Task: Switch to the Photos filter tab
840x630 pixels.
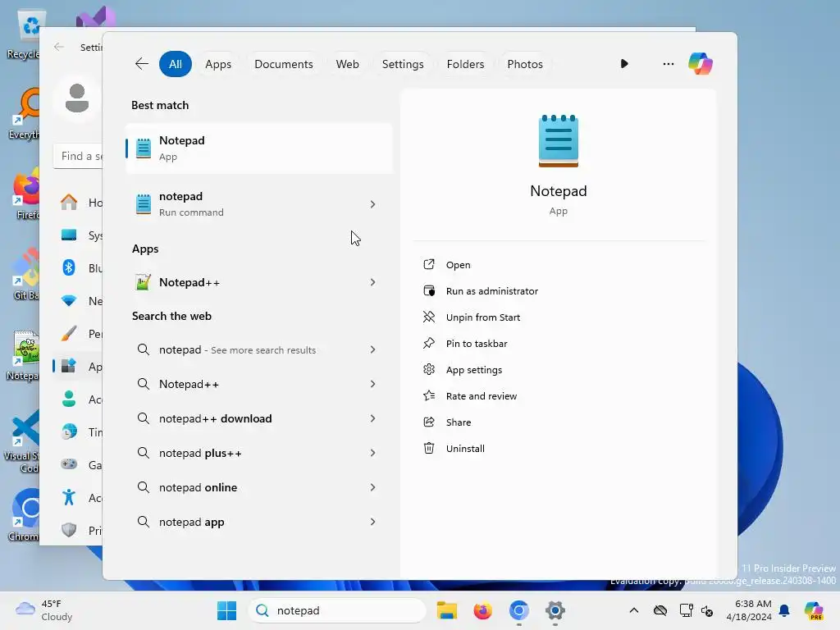Action: (x=524, y=64)
